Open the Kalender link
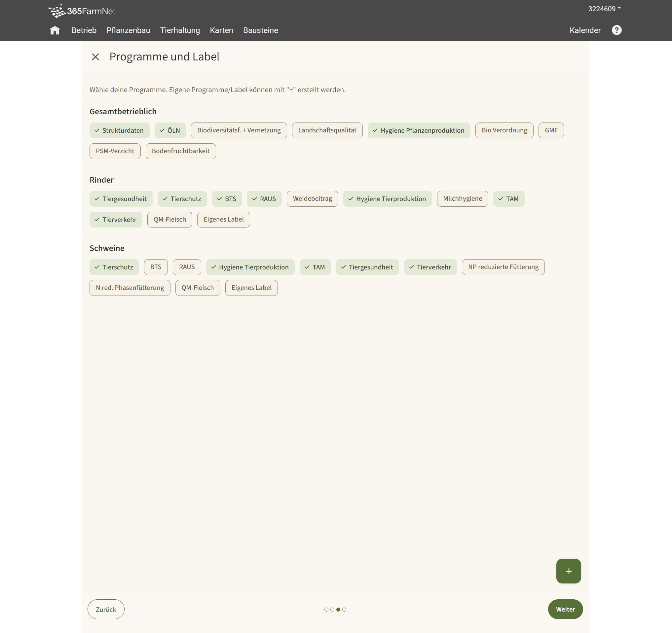The image size is (672, 633). pos(585,30)
